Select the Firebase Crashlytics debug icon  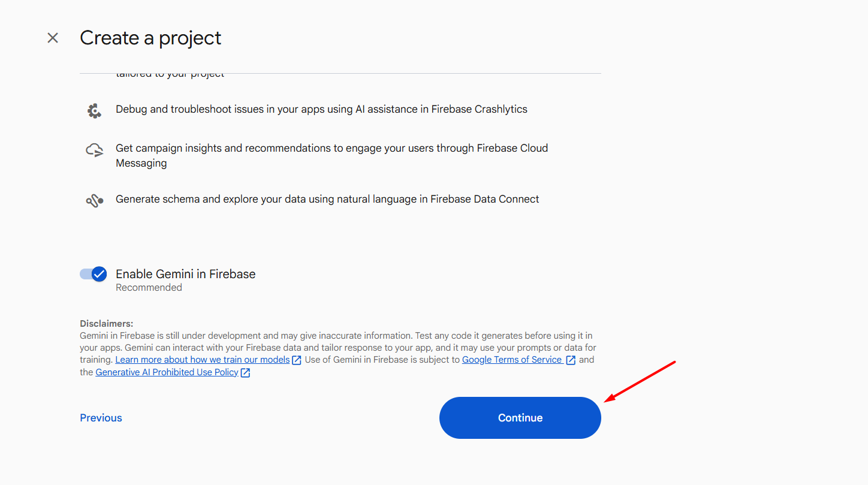tap(94, 110)
